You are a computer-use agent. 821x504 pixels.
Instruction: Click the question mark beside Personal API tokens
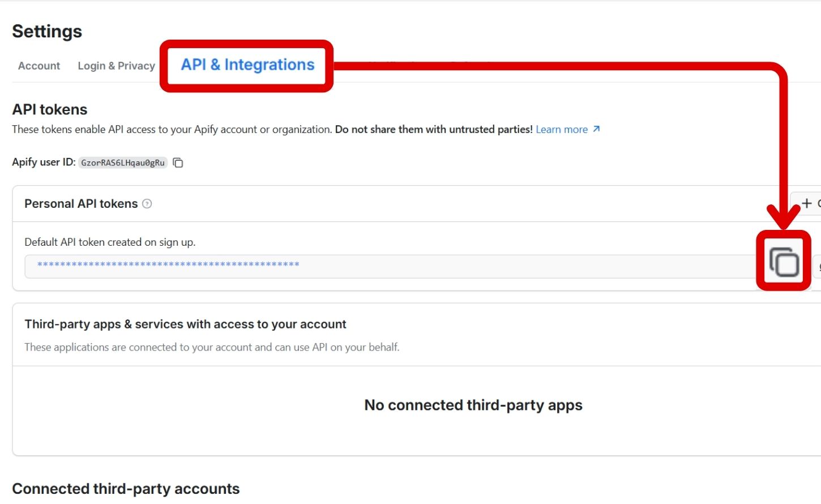tap(147, 203)
